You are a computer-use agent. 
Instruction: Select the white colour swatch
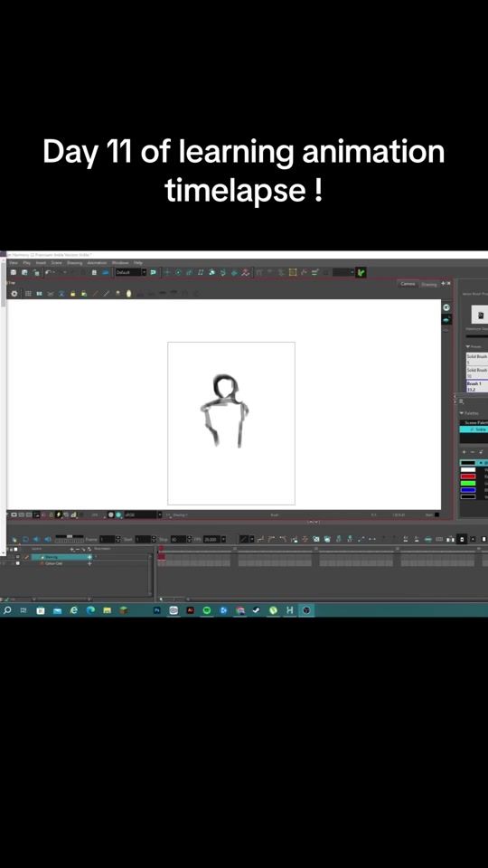point(468,469)
